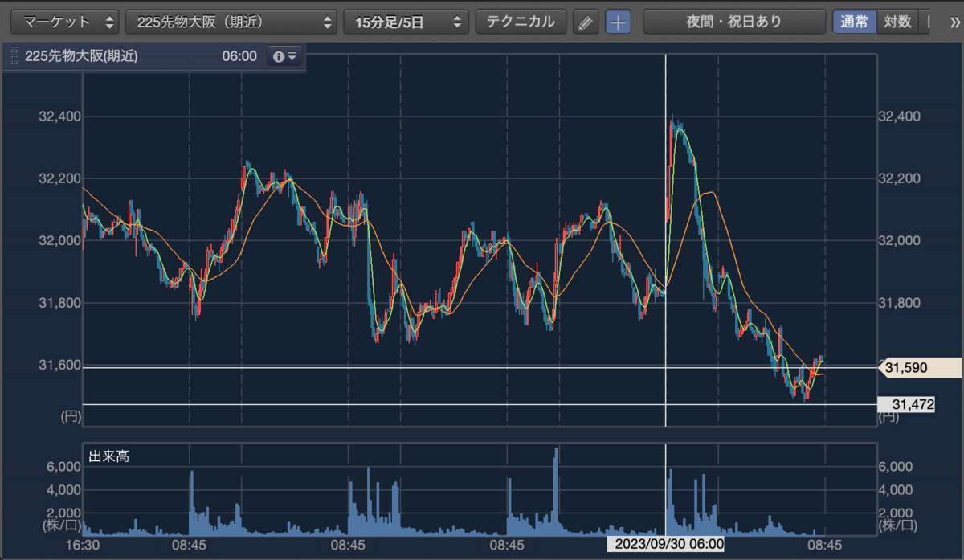Screen dimensions: 964x560
Task: Open the テクニカル indicators button
Action: (521, 22)
